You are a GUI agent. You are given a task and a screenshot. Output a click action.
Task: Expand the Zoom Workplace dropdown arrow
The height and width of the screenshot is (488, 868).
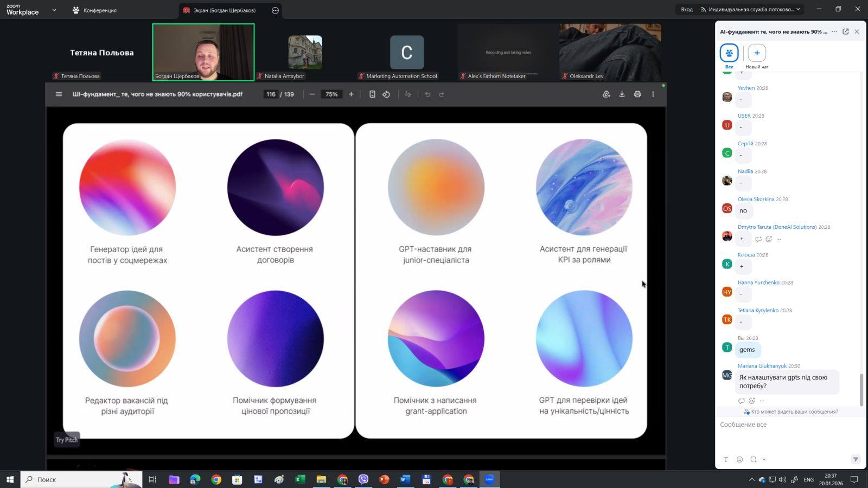pos(54,10)
